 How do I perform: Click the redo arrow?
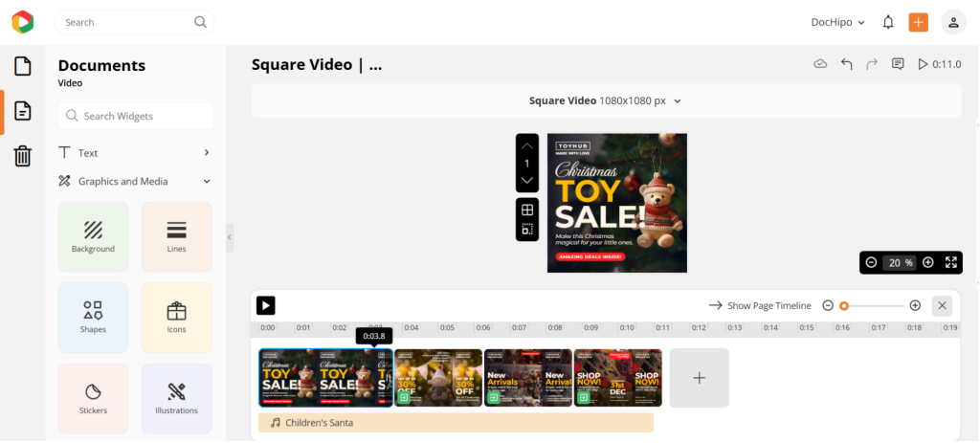[x=872, y=64]
